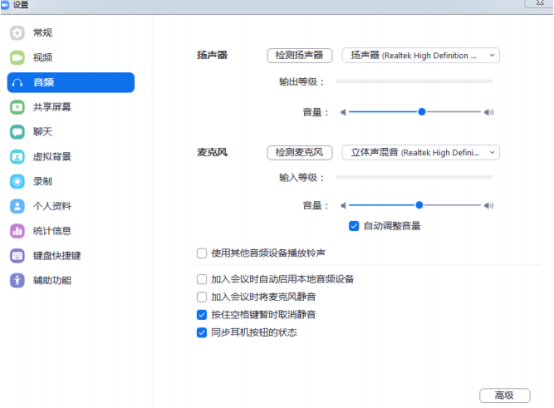
Task: Toggle the 同步耳机按钮的状态 checkbox
Action: [x=202, y=332]
